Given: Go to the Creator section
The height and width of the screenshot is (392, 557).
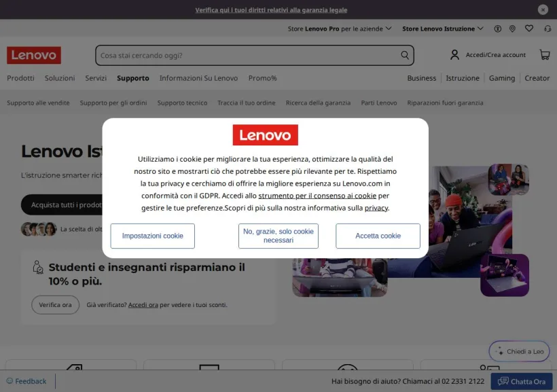Looking at the screenshot, I should (x=537, y=78).
